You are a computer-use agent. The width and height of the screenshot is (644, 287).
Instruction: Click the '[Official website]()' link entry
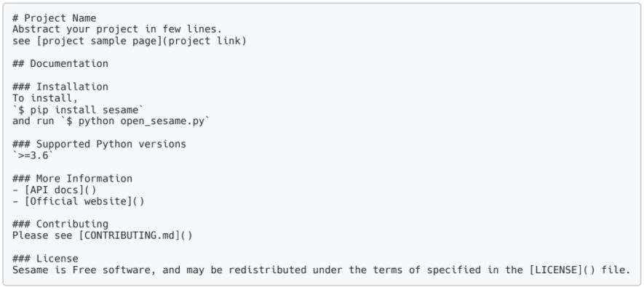click(84, 201)
